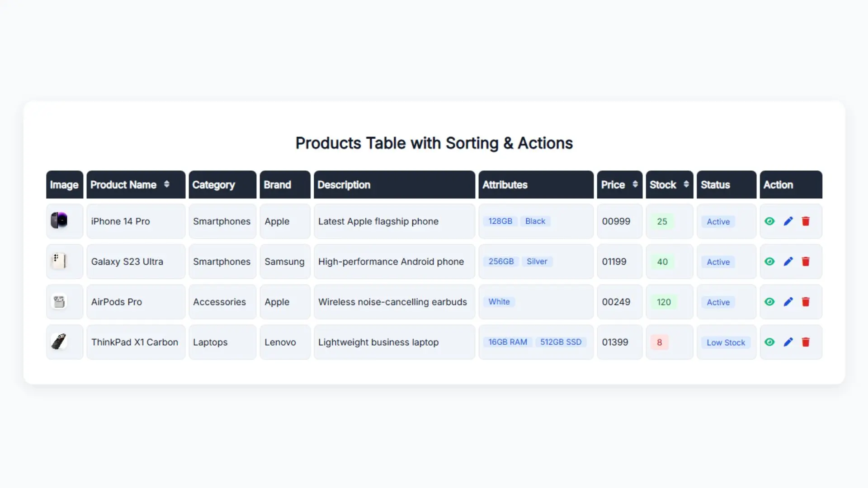
Task: Sort by Price arrow icon
Action: 635,184
